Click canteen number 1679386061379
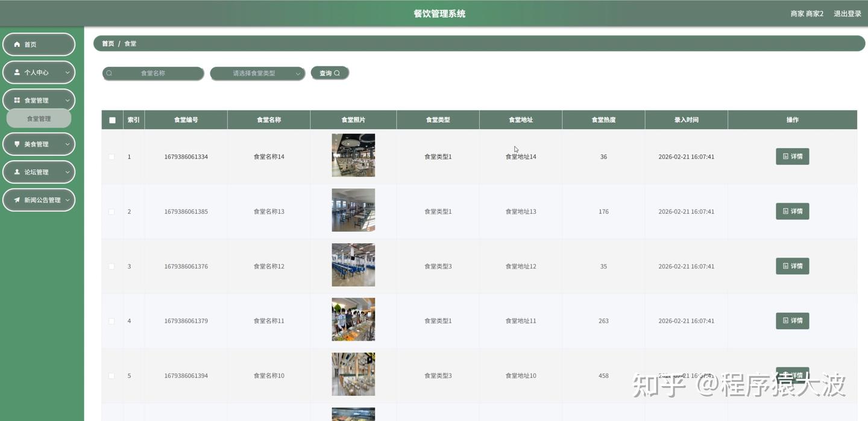 186,321
